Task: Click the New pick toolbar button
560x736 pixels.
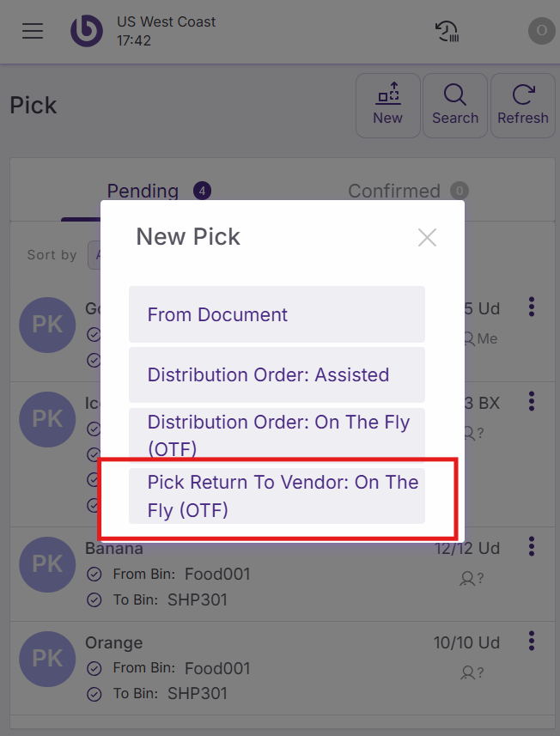Action: 387,105
